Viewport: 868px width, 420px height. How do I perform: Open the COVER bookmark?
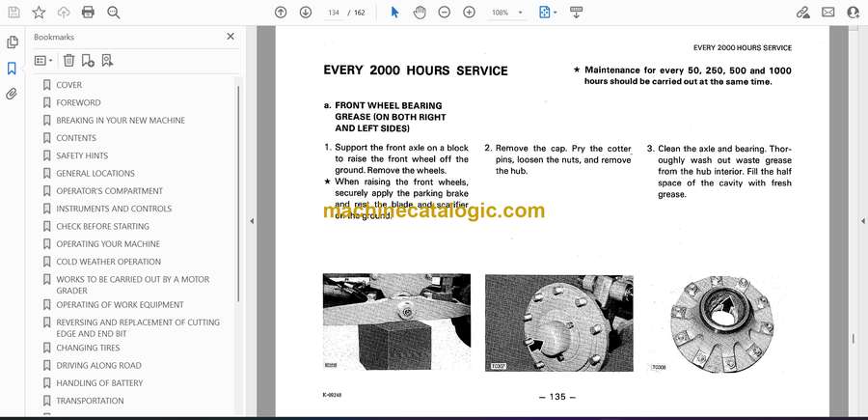68,85
